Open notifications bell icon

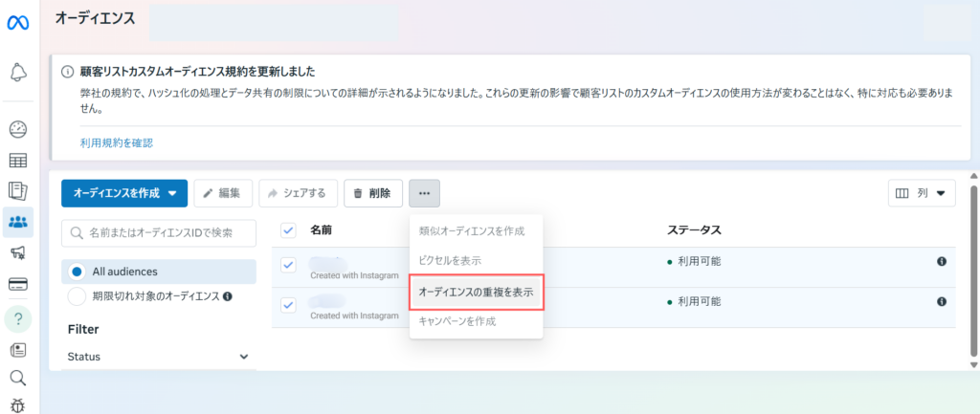coord(17,72)
